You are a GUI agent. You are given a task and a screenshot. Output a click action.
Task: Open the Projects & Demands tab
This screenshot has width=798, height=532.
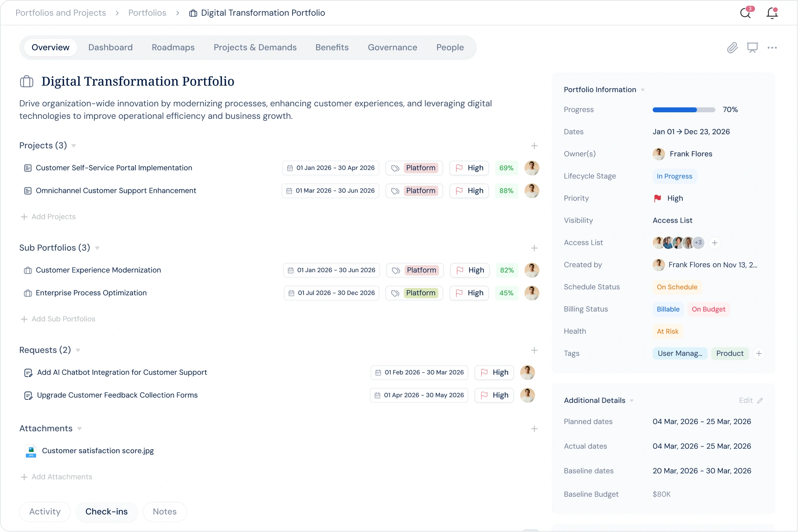[x=255, y=47]
